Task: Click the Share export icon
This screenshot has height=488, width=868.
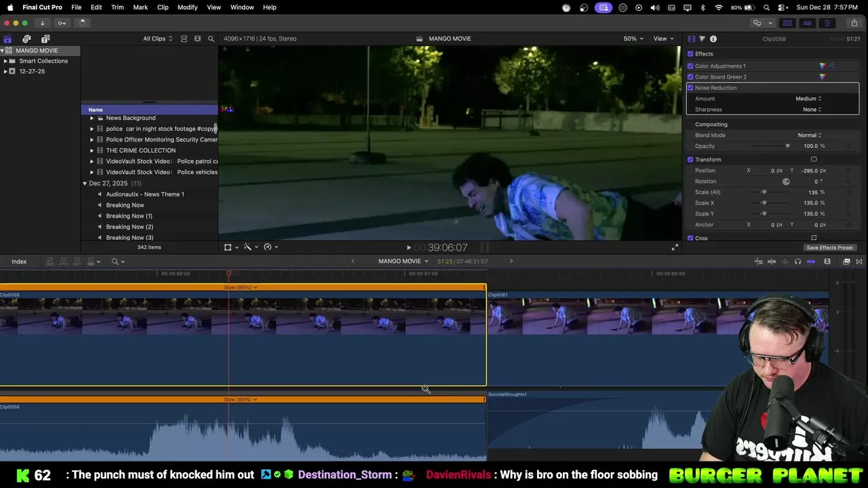Action: tap(854, 23)
